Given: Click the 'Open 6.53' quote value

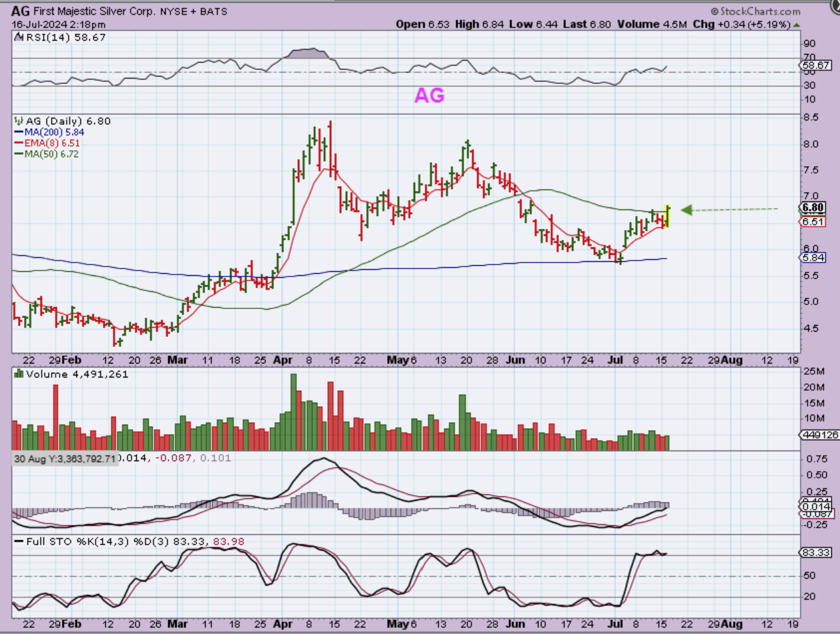Looking at the screenshot, I should point(422,24).
